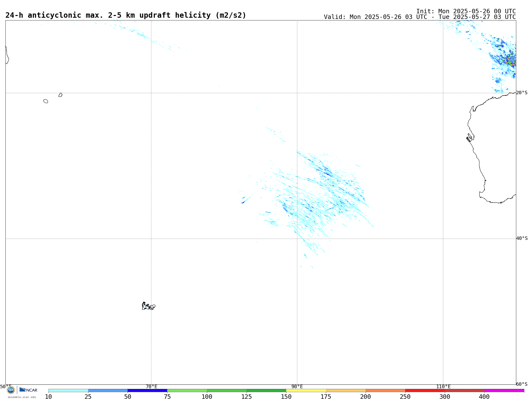
Task: Click the 90°E longitude label
Action: click(x=297, y=387)
